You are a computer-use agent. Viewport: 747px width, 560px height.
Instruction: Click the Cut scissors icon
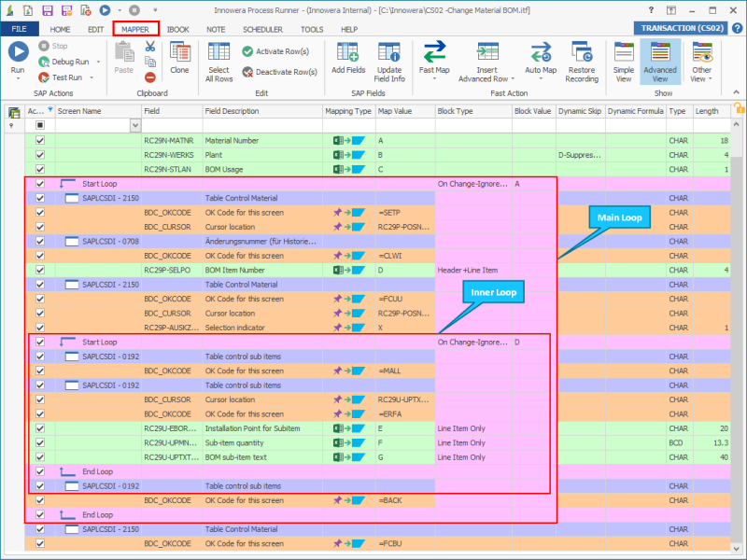[149, 47]
